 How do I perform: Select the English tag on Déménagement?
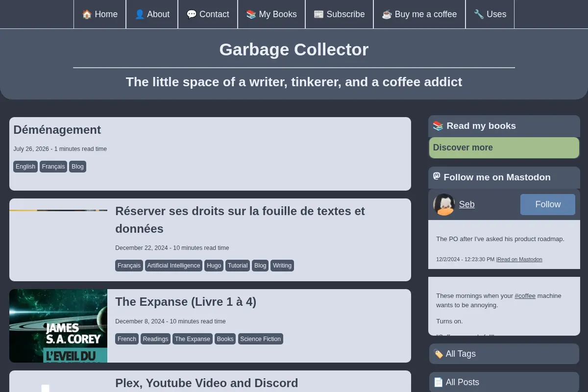(25, 167)
